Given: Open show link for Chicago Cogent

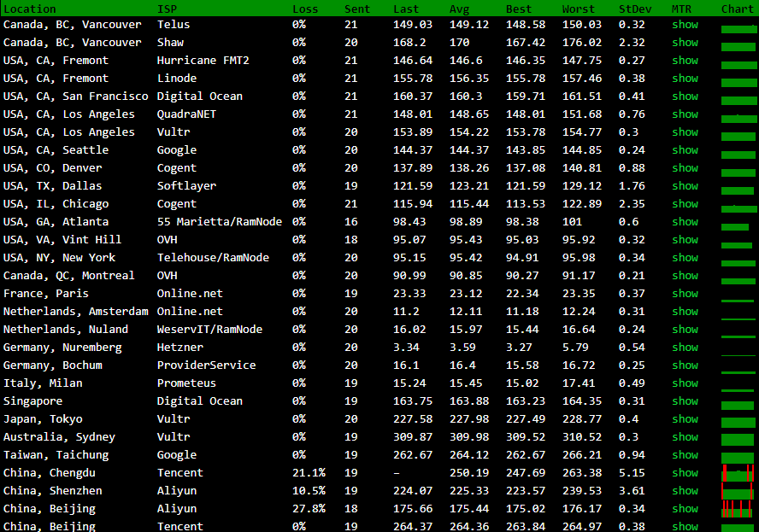Looking at the screenshot, I should 685,203.
